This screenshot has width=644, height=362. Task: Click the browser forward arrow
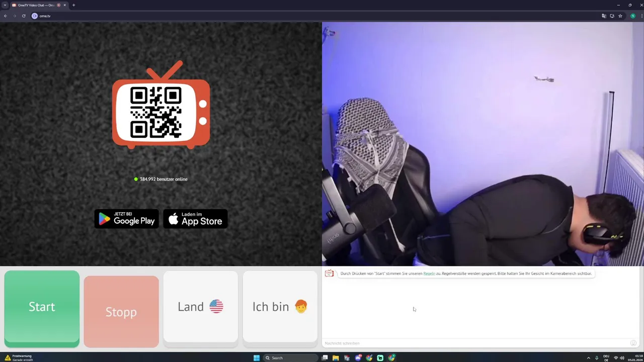[x=15, y=16]
